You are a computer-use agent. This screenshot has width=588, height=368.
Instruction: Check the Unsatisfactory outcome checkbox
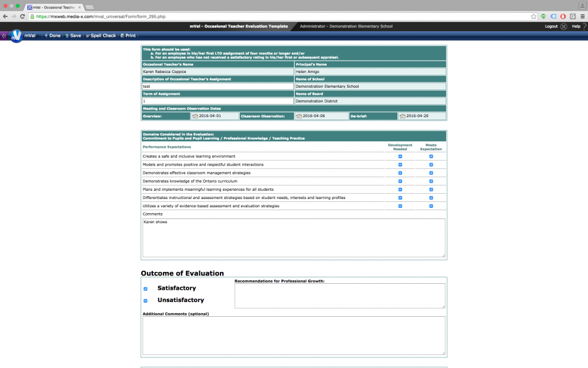[145, 300]
